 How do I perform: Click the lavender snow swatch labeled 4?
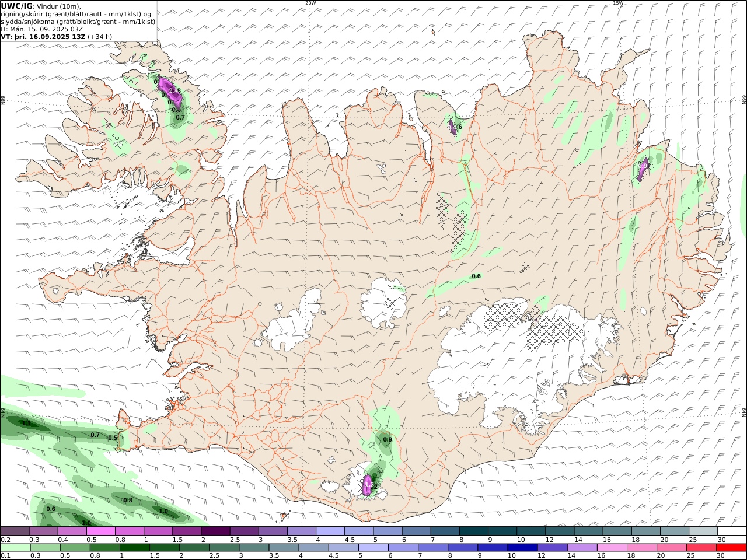click(x=330, y=531)
